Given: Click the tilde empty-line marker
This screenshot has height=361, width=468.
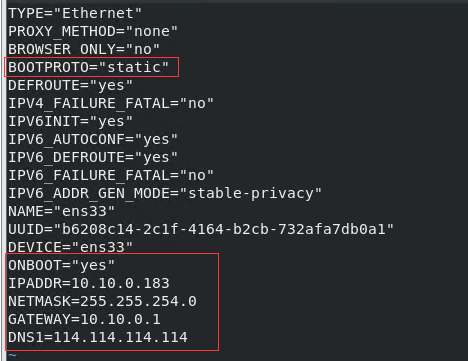Looking at the screenshot, I should click(12, 356).
